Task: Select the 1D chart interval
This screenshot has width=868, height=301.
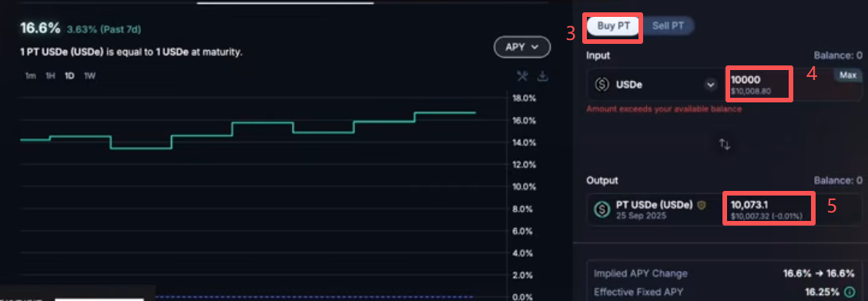Action: [69, 75]
